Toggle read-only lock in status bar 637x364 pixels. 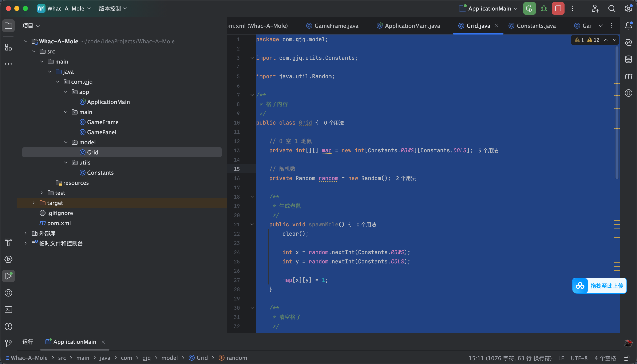click(x=626, y=358)
